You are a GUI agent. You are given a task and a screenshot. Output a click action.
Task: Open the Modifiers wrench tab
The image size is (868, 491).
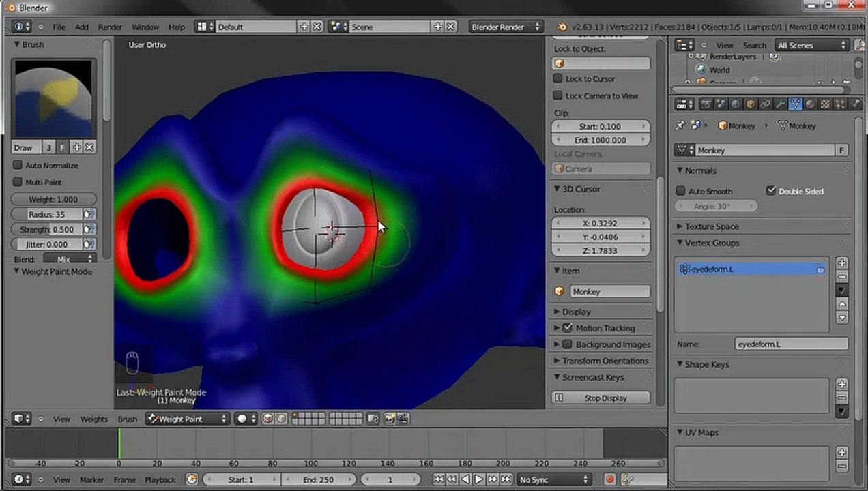780,104
